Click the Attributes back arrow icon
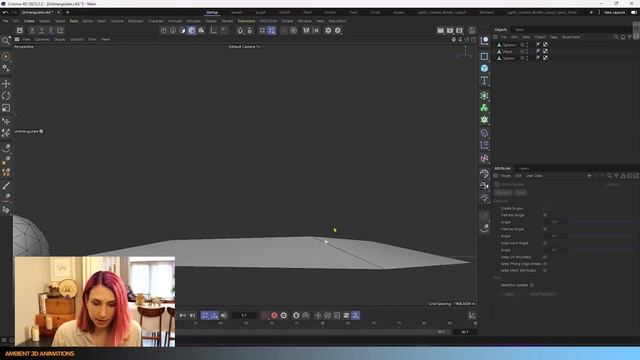 [589, 176]
